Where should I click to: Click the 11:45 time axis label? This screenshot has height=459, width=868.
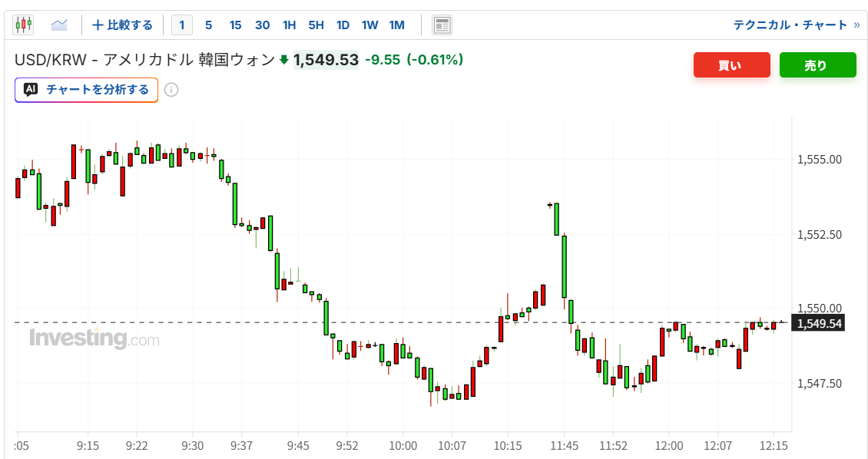click(564, 446)
